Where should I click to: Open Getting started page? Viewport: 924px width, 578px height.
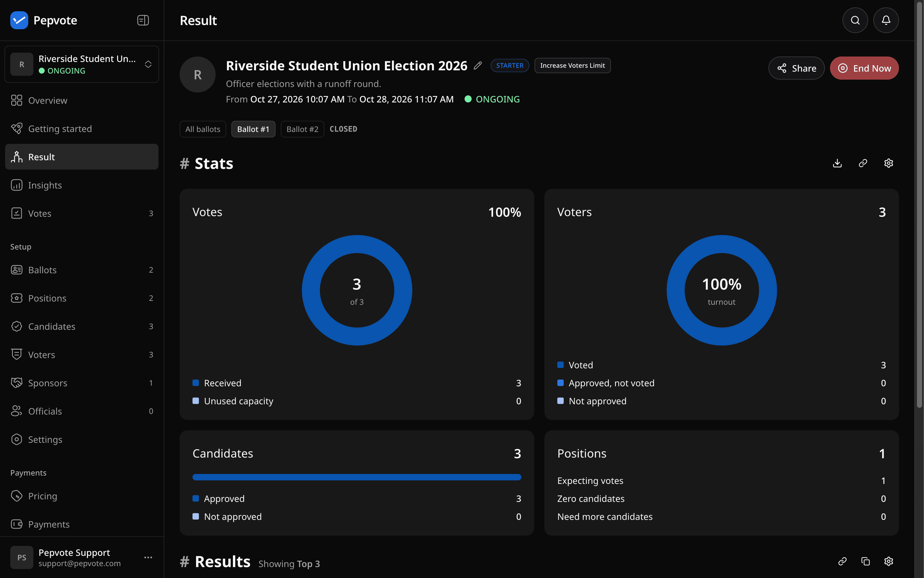click(82, 129)
